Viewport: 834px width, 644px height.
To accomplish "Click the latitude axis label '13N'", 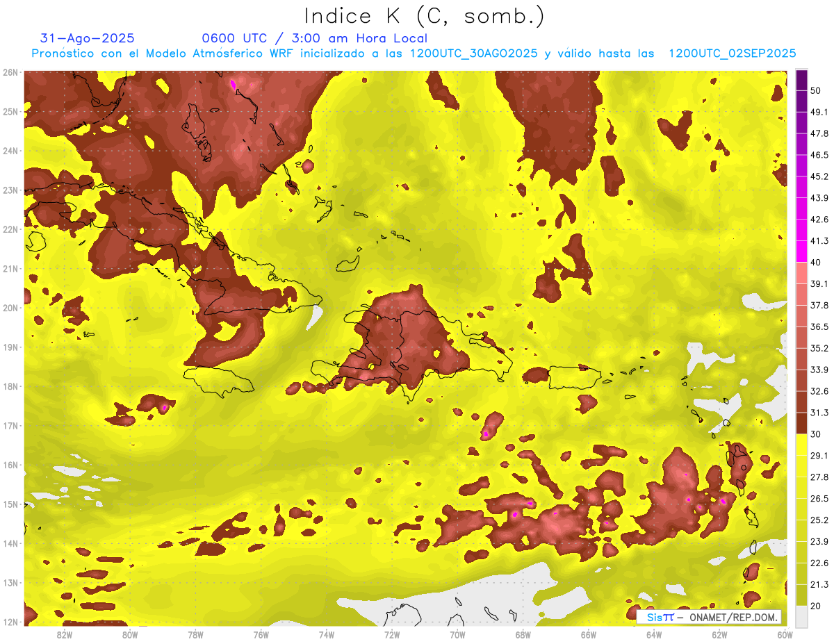I will pos(10,583).
